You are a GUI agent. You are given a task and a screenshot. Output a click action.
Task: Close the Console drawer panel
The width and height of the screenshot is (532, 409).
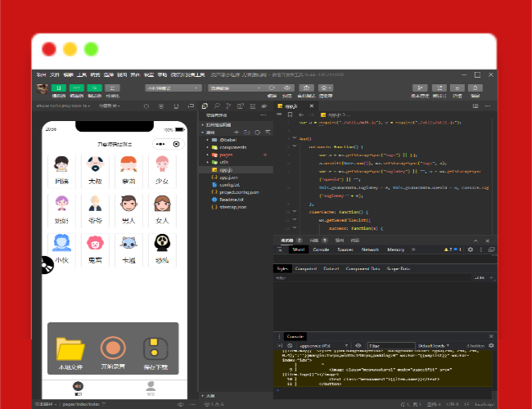click(x=491, y=336)
